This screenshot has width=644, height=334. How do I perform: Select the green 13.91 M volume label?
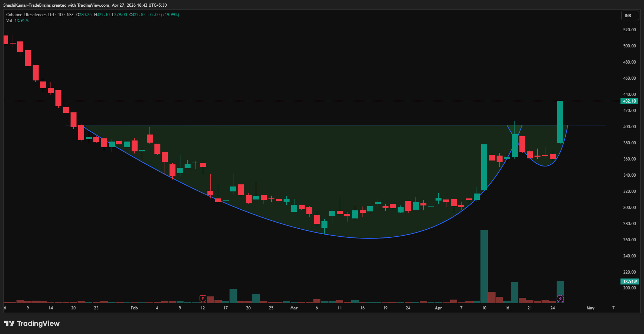[x=629, y=281]
